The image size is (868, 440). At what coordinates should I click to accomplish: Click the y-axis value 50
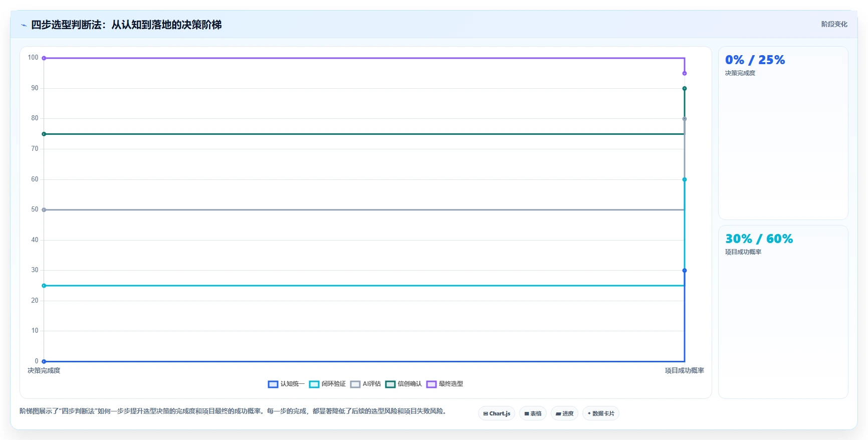coord(35,209)
